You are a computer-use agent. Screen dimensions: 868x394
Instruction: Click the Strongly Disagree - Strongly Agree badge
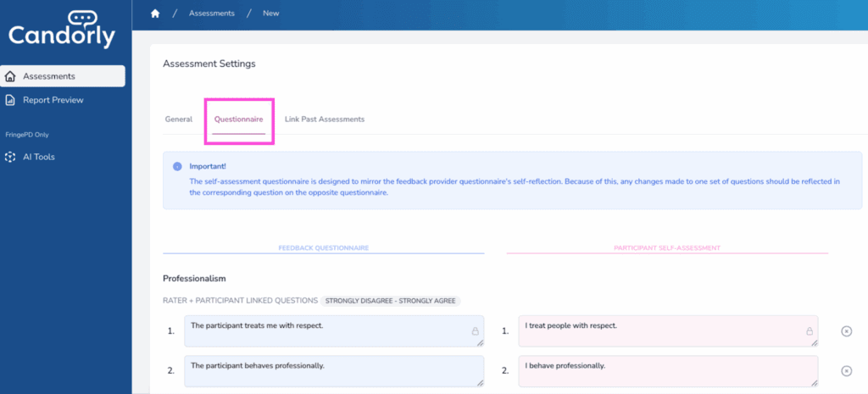coord(391,301)
